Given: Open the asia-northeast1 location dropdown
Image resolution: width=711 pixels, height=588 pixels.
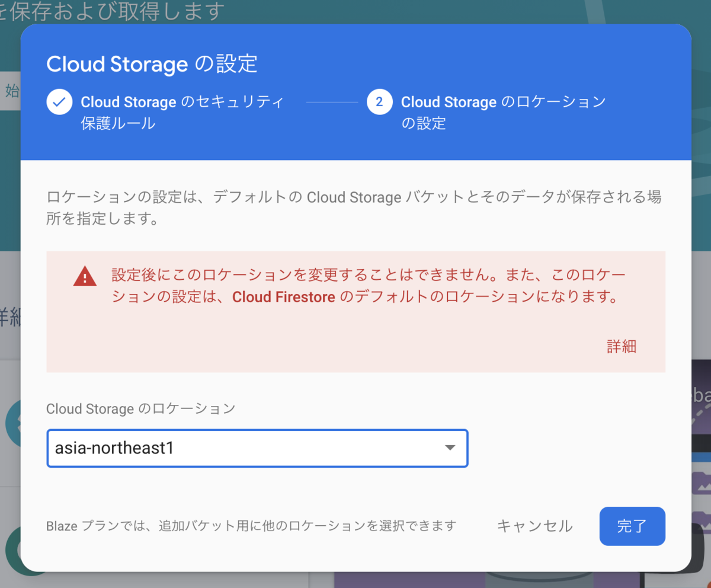Looking at the screenshot, I should (257, 448).
